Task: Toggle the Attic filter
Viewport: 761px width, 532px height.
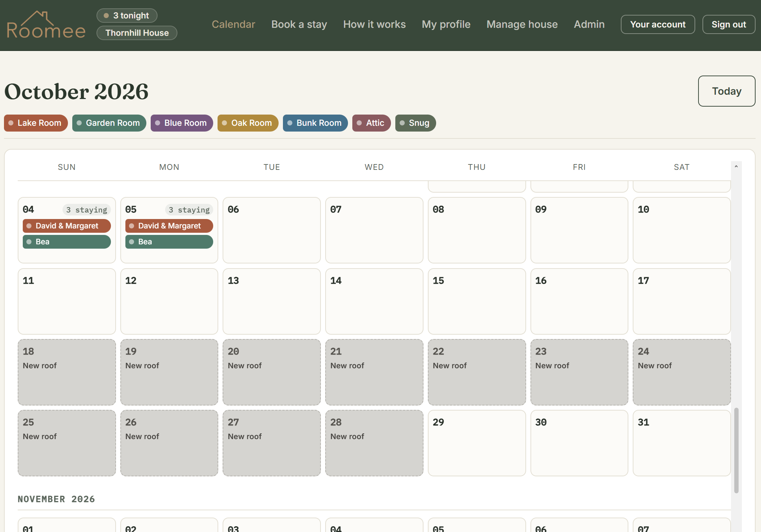Action: (371, 123)
